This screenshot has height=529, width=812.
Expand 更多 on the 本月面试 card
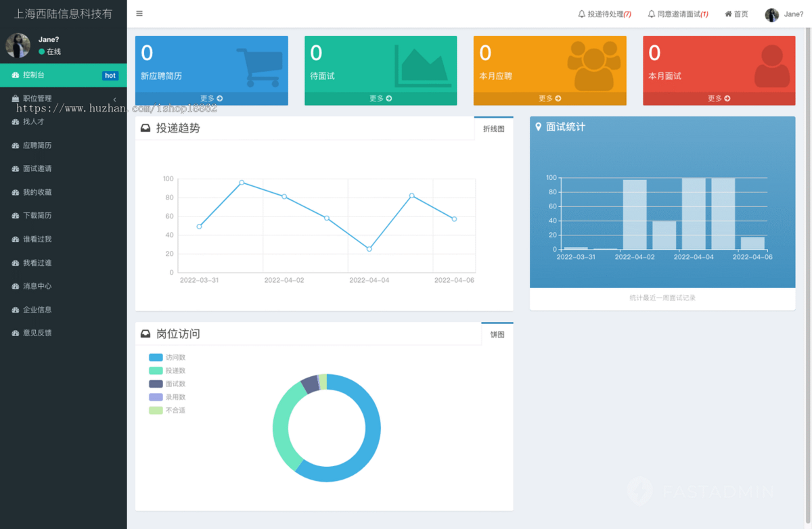pyautogui.click(x=719, y=99)
